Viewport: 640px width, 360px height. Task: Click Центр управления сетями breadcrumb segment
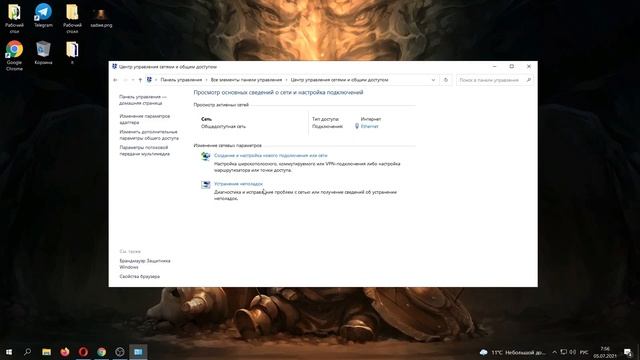[339, 80]
